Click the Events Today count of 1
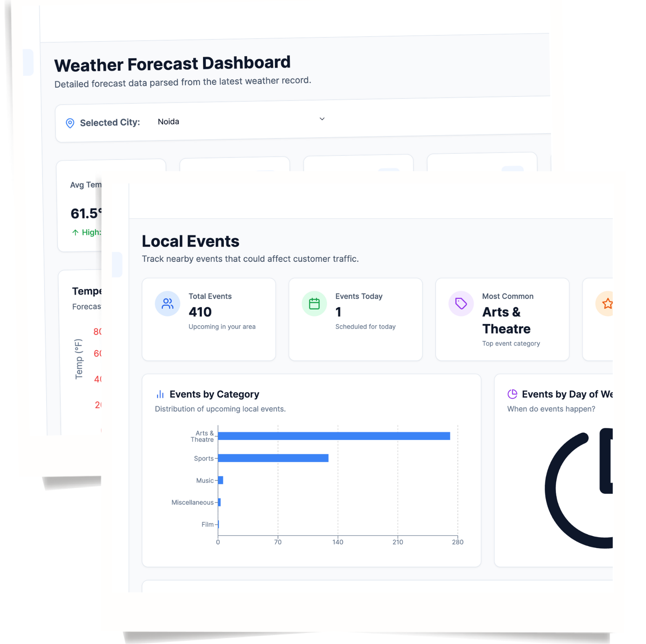 [338, 312]
